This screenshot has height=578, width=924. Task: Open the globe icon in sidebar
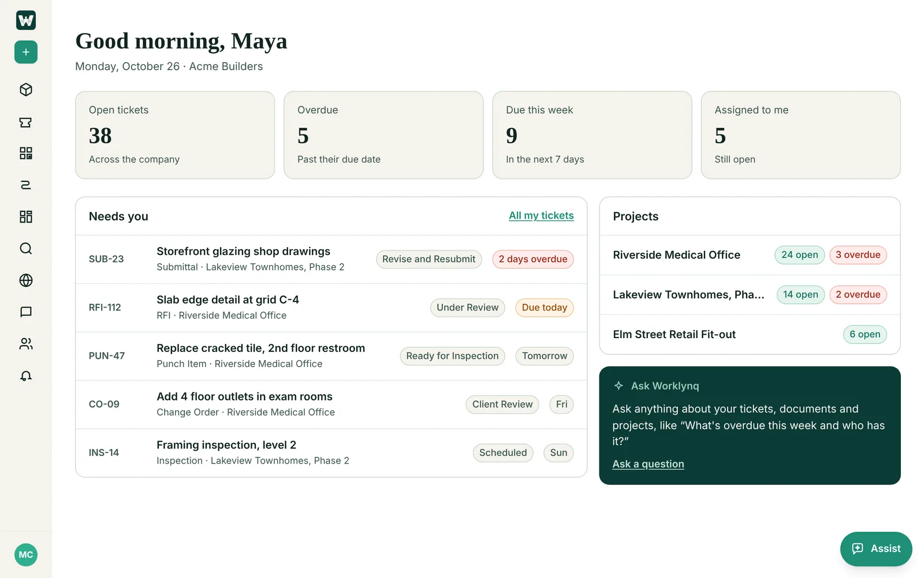click(x=26, y=280)
